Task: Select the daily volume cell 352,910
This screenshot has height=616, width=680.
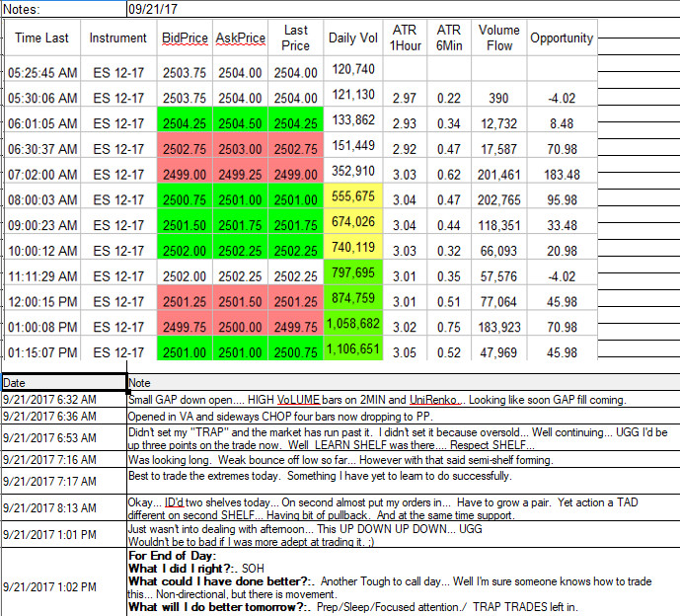Action: pos(353,171)
